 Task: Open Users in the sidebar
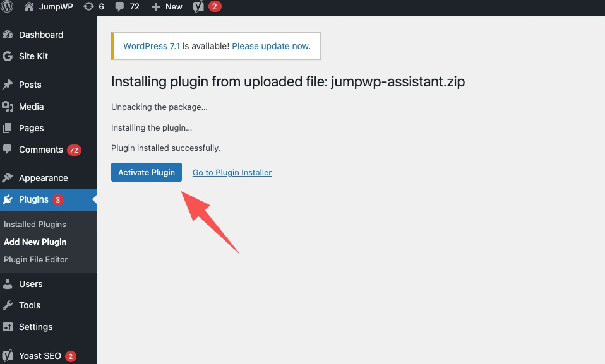pyautogui.click(x=30, y=284)
